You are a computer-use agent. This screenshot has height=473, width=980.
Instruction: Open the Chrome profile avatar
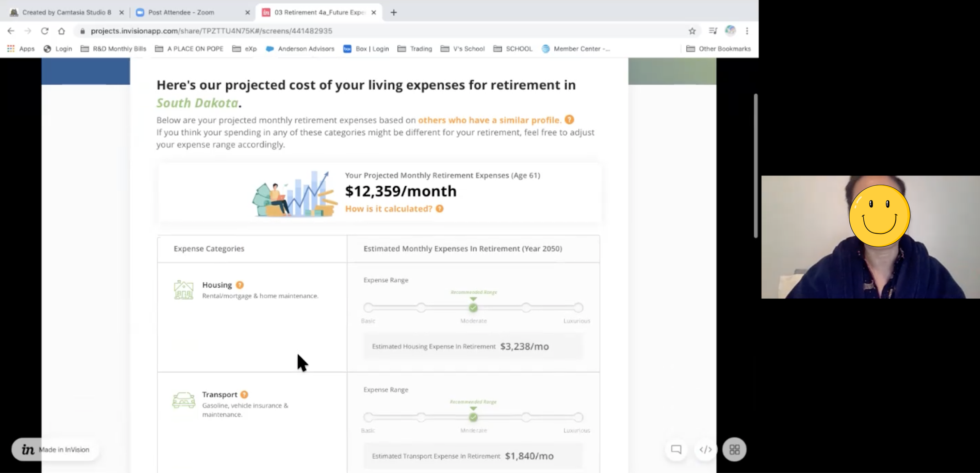pos(730,30)
